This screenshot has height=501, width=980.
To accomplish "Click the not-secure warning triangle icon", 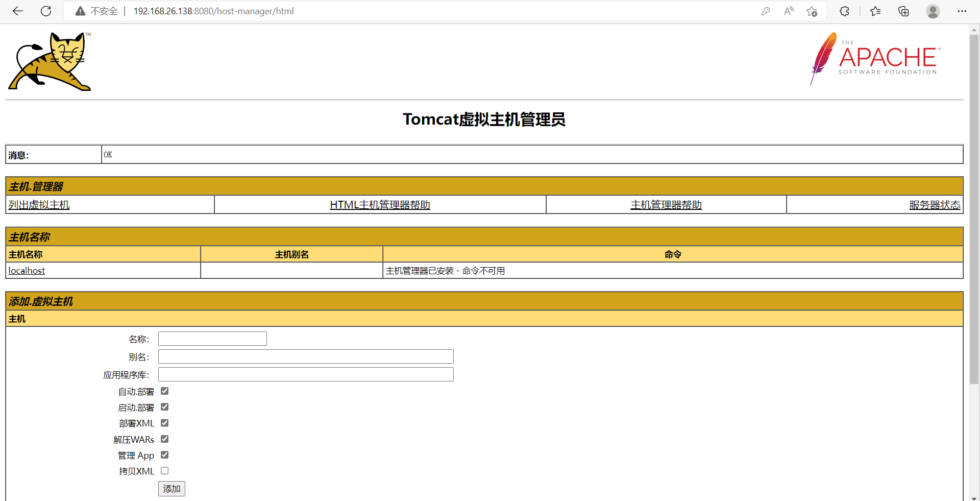I will click(80, 11).
